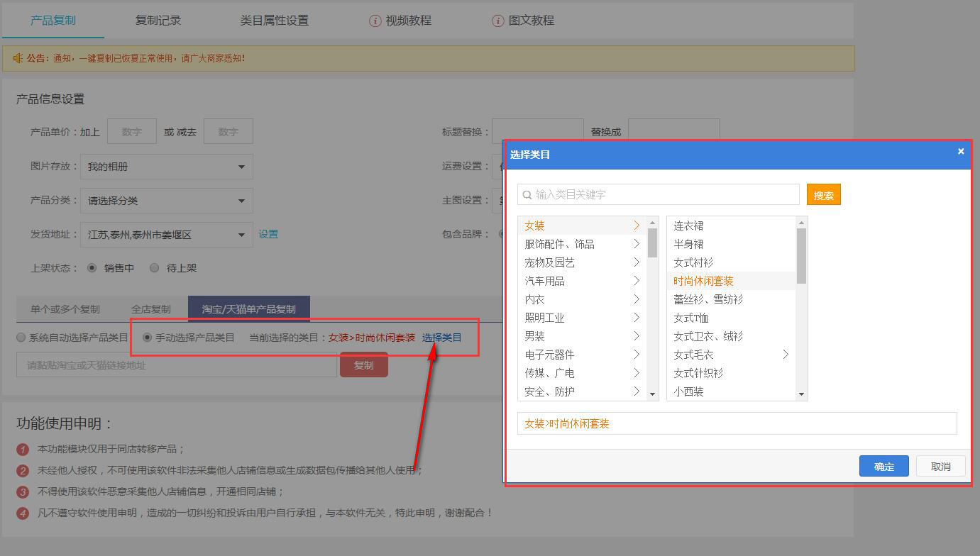Click the orange 搜索 button
Screen dimensions: 980x556
coord(824,195)
